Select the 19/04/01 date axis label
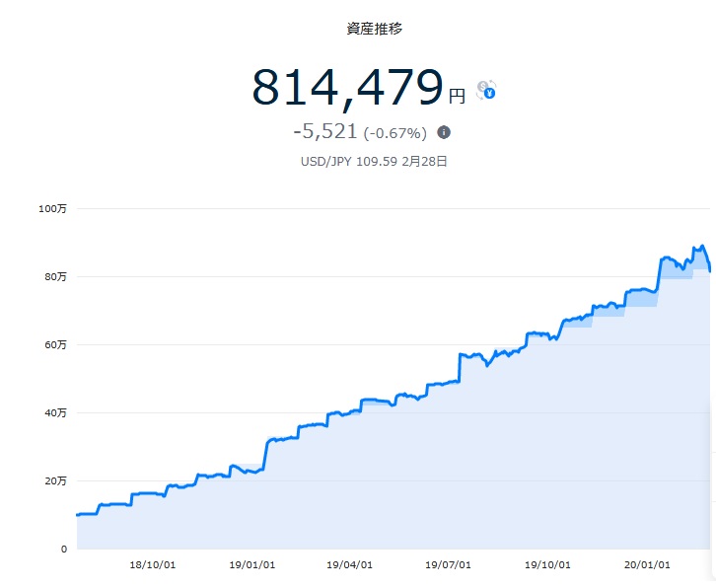Image resolution: width=716 pixels, height=588 pixels. click(349, 564)
